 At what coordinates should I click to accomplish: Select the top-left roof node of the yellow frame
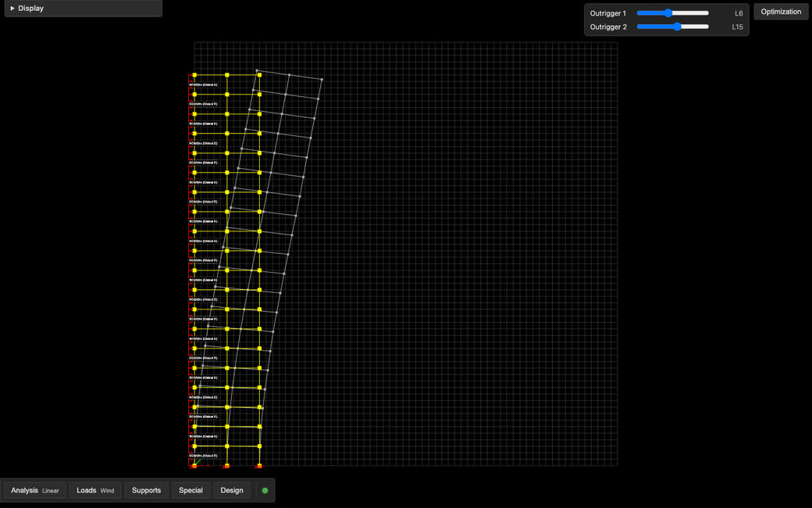pos(194,75)
